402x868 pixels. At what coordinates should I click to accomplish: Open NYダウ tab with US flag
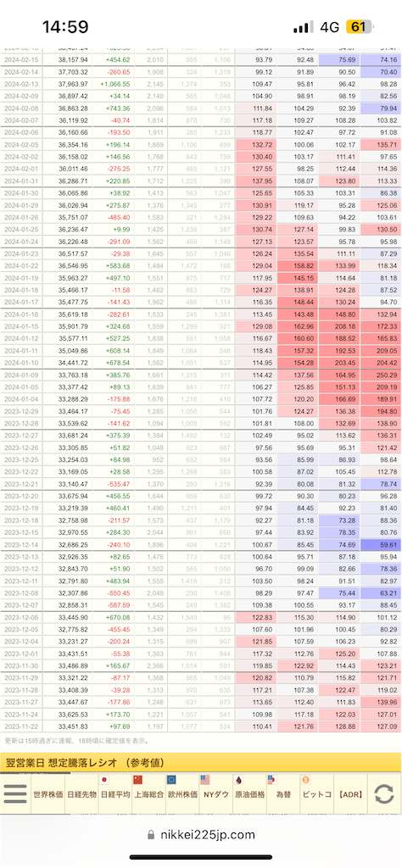(216, 793)
